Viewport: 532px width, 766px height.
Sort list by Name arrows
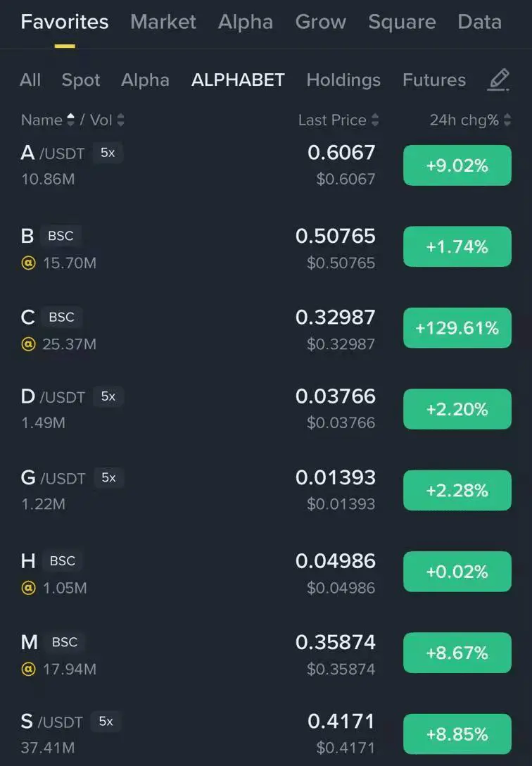point(71,120)
